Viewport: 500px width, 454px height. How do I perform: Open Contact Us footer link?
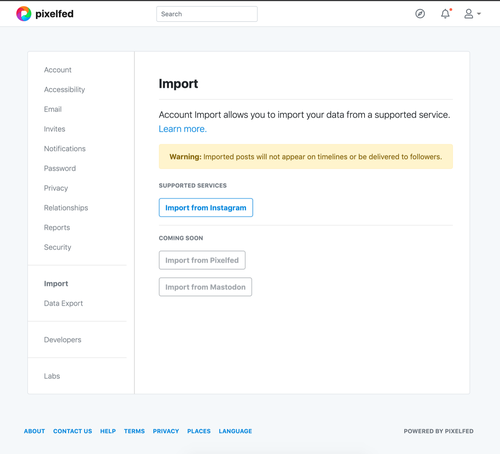click(72, 431)
